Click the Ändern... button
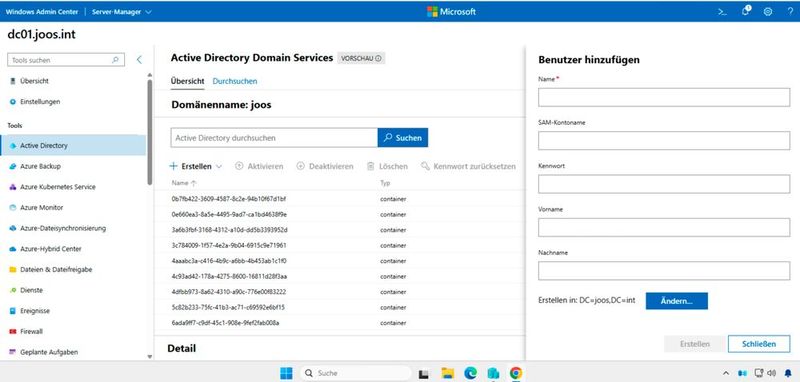Viewport: 800px width, 382px height. pyautogui.click(x=677, y=301)
